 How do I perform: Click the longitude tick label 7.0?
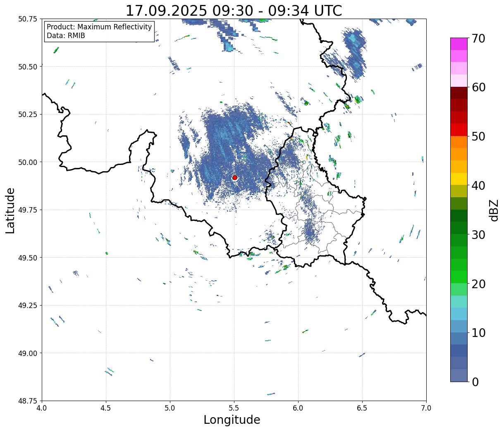pyautogui.click(x=426, y=408)
